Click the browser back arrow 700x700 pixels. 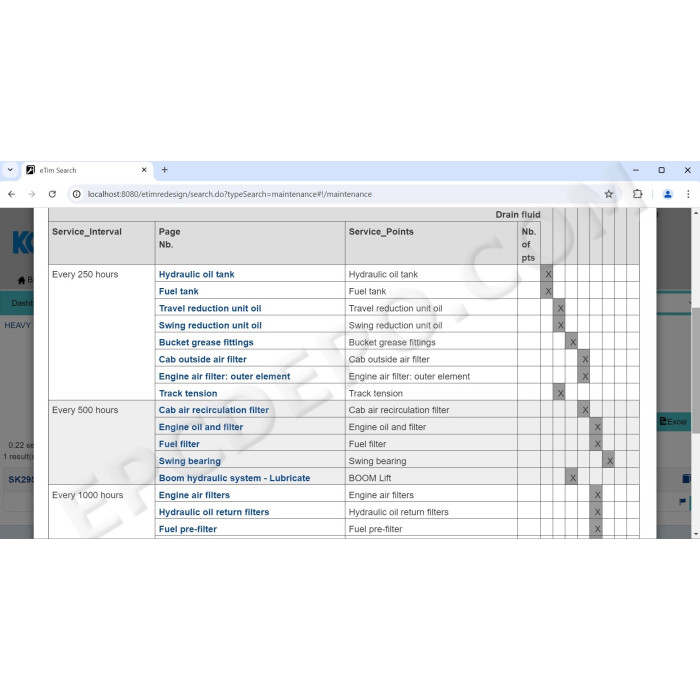[12, 194]
